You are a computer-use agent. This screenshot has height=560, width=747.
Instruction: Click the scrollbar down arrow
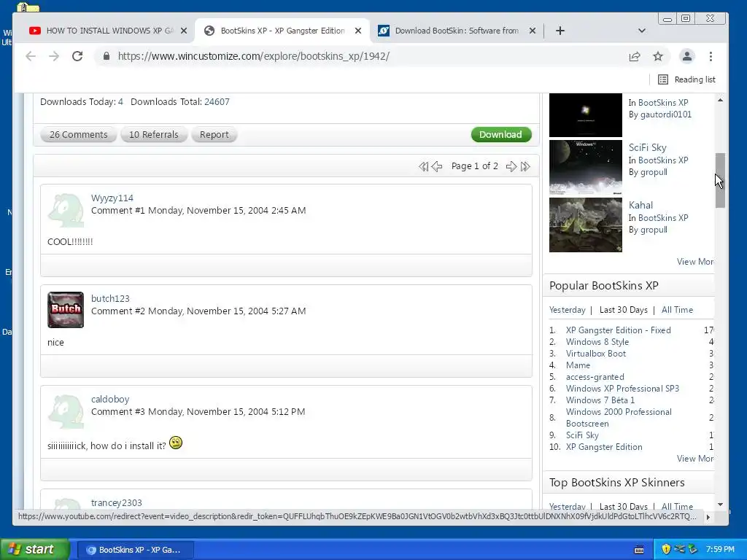click(x=720, y=505)
